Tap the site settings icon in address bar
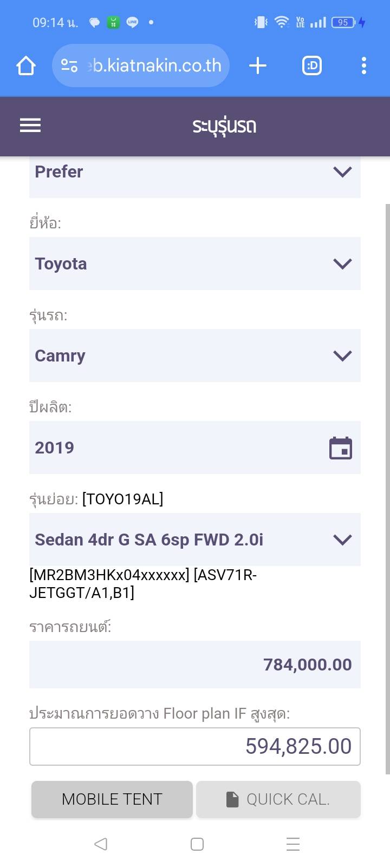The image size is (390, 868). click(x=69, y=66)
